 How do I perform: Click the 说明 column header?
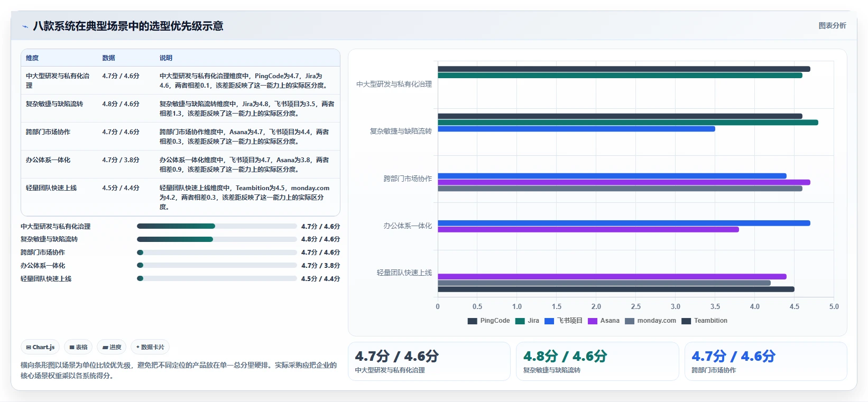pos(166,58)
